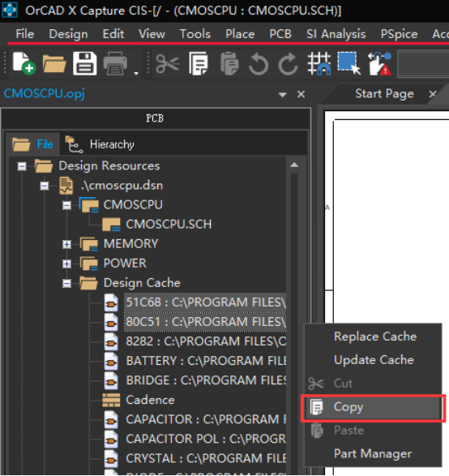Select the CMOSCPU.SCH page

pos(169,225)
